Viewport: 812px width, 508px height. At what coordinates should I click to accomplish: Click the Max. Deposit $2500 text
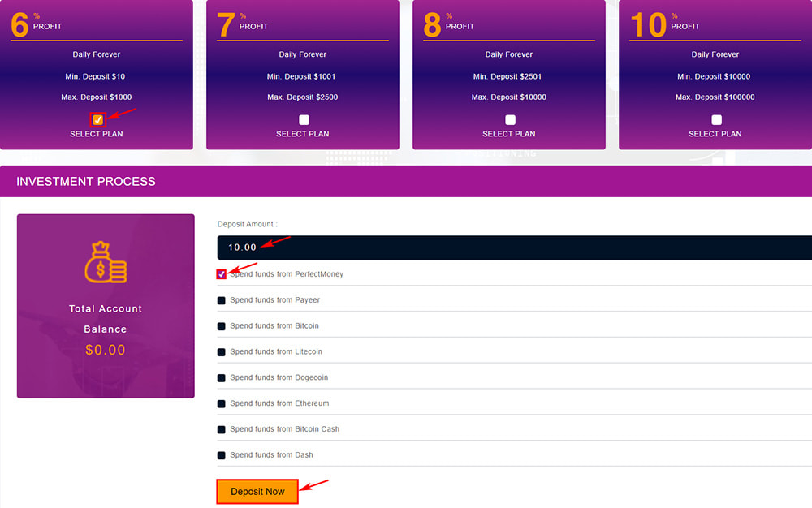tap(302, 97)
